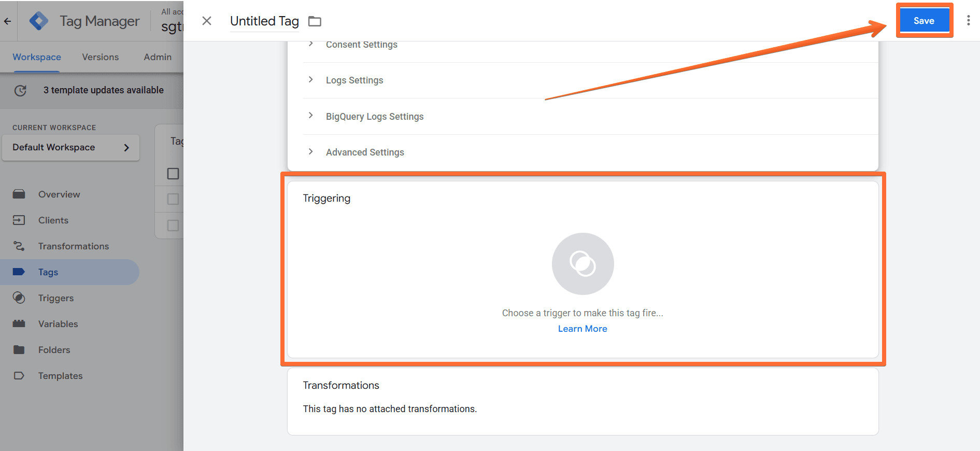Switch to the Versions tab
This screenshot has width=980, height=451.
(x=100, y=57)
